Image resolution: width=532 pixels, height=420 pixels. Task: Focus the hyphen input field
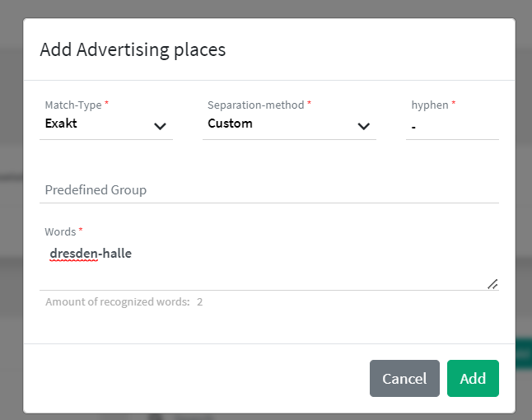coord(451,127)
